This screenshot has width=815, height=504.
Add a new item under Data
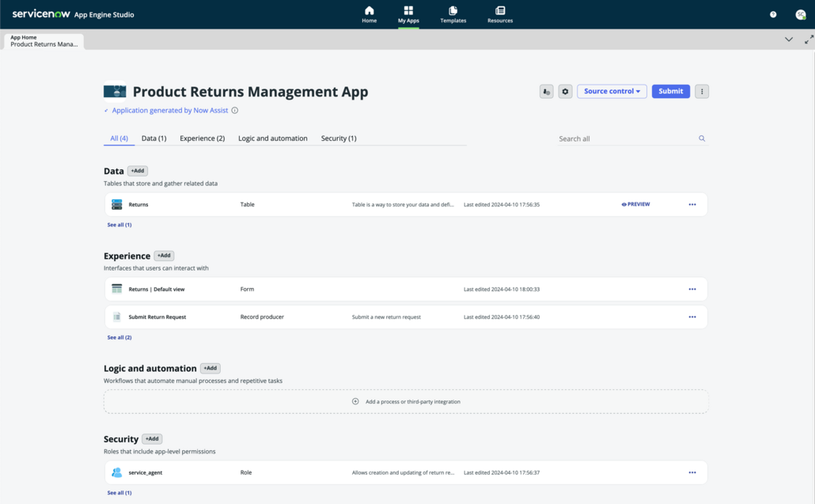pos(138,171)
